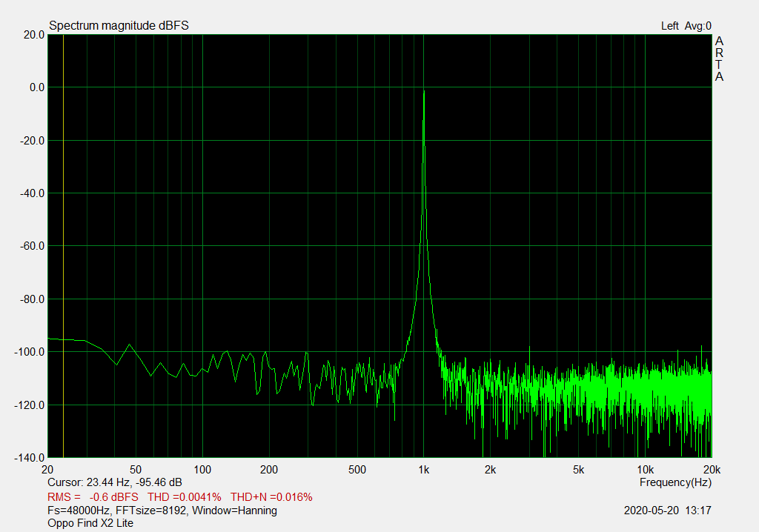Click the Spectrum magnitude dBFS title
The height and width of the screenshot is (532, 759).
tap(119, 26)
